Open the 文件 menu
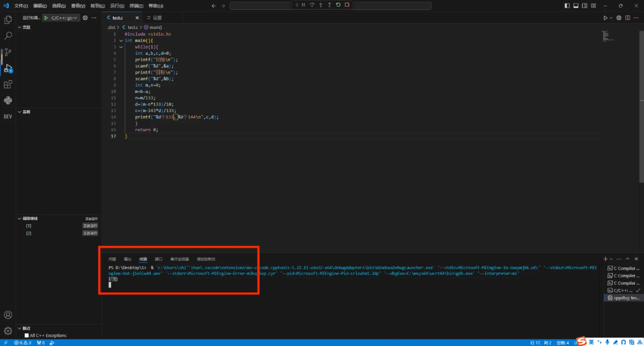 tap(21, 6)
